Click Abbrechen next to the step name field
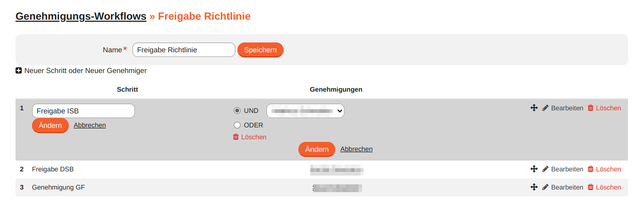 pos(89,125)
